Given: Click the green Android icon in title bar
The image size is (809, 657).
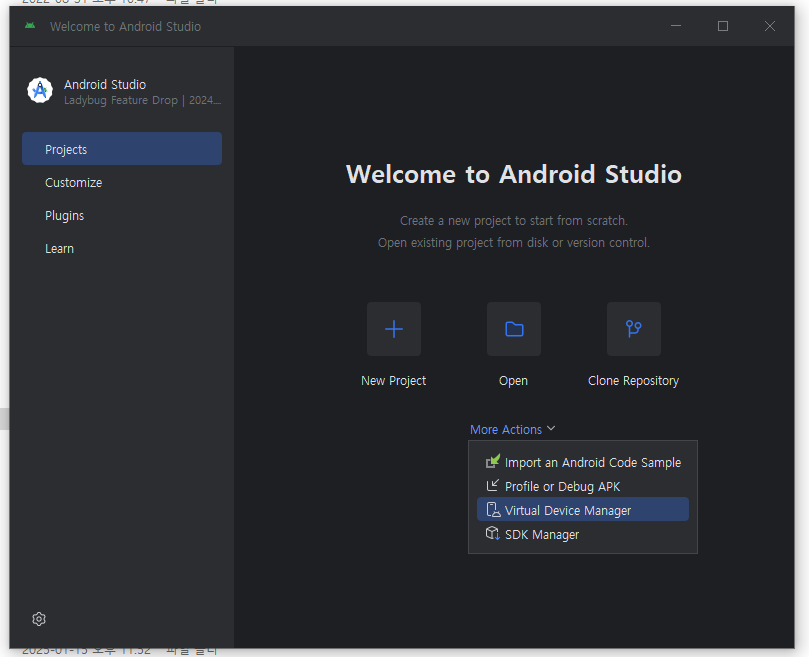Looking at the screenshot, I should point(30,26).
